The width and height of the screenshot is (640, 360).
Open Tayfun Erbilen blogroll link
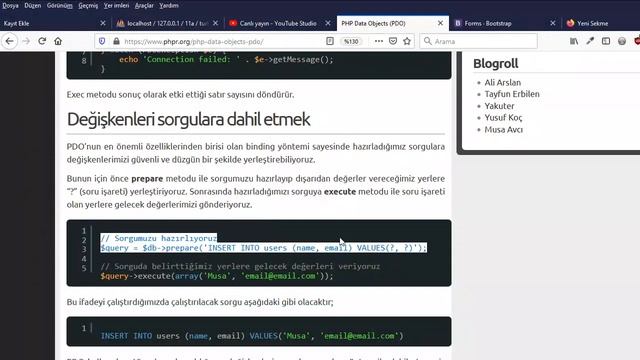512,94
